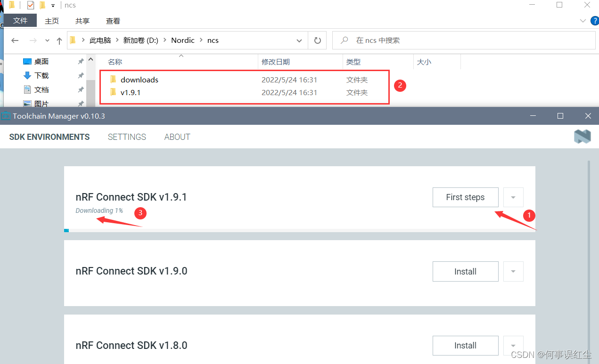Switch to ABOUT tab

(177, 137)
